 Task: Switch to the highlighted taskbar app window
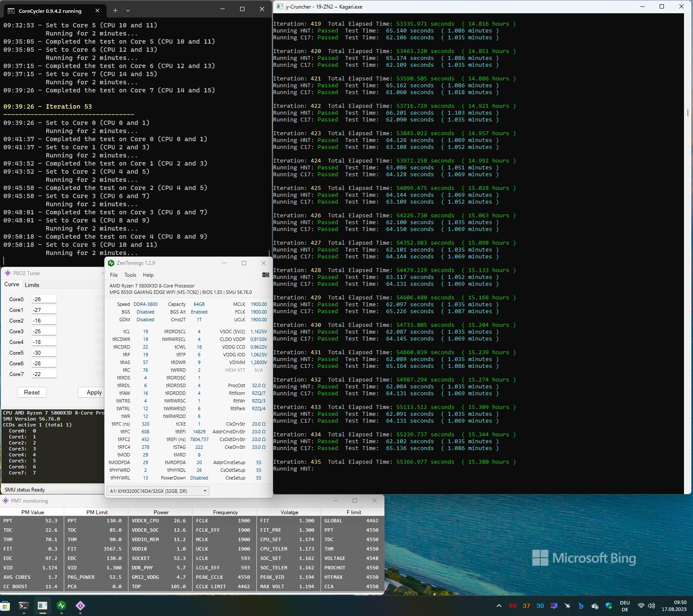tap(42, 606)
